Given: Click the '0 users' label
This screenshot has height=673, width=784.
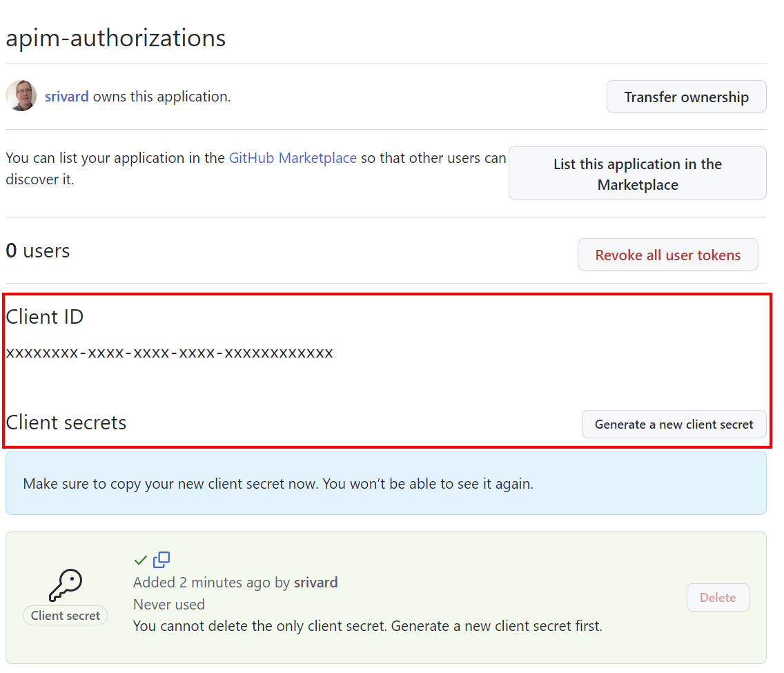Looking at the screenshot, I should click(37, 251).
